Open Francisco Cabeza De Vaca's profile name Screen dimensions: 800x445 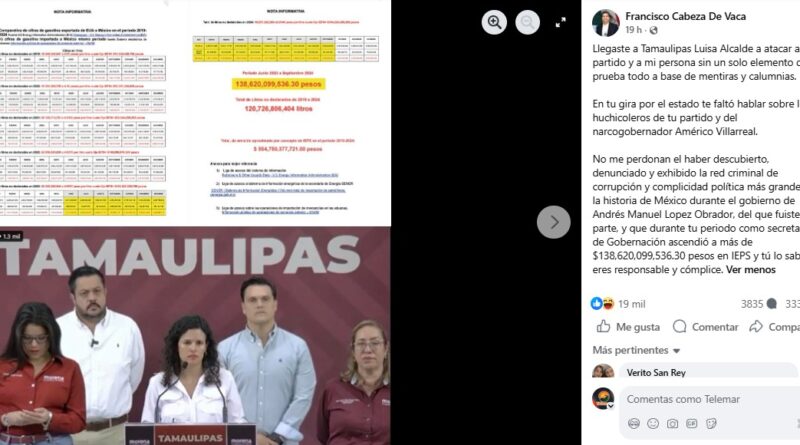coord(685,16)
